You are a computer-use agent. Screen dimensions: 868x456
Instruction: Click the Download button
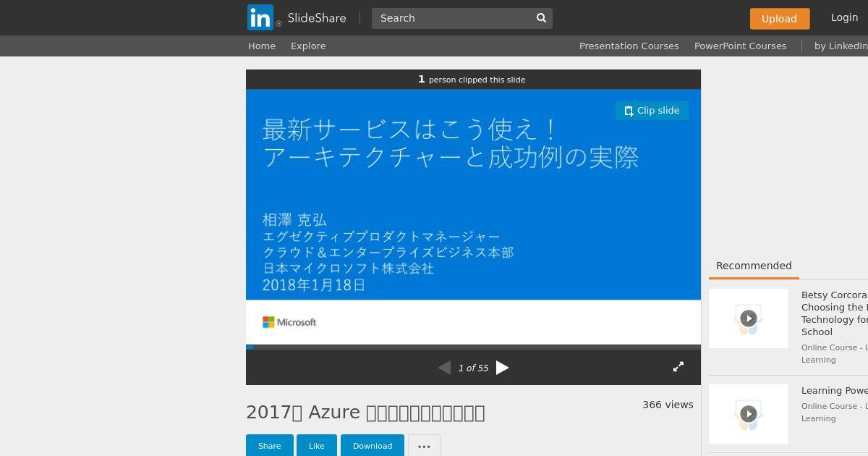373,446
